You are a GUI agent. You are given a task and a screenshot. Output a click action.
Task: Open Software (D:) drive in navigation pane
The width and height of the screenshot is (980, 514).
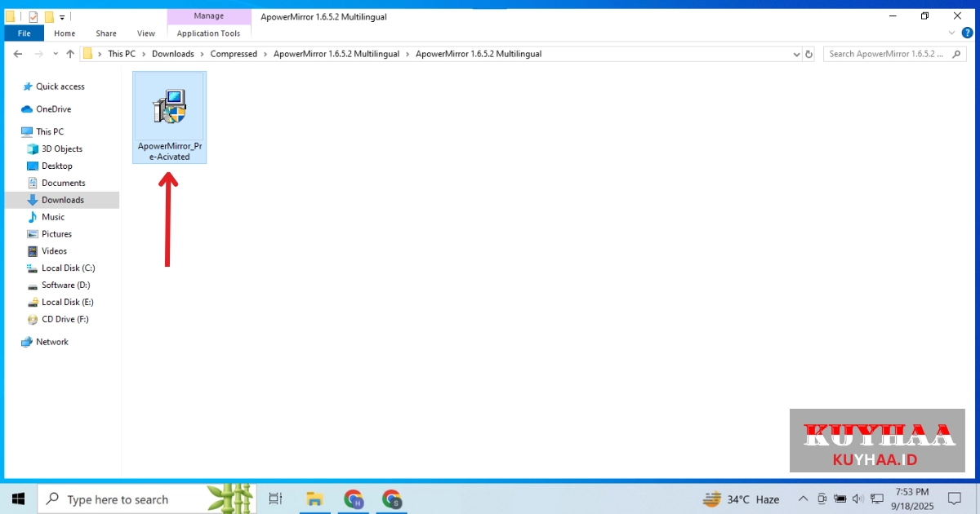tap(59, 286)
